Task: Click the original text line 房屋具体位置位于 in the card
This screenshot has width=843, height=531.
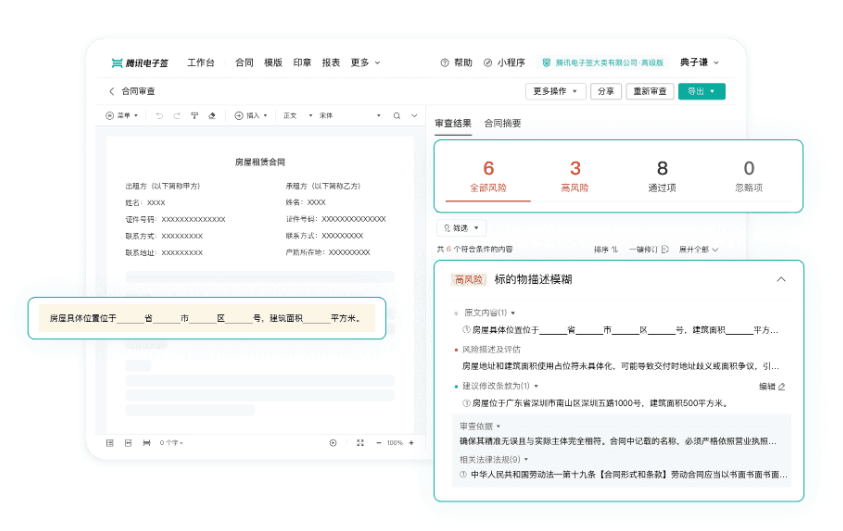Action: 620,330
